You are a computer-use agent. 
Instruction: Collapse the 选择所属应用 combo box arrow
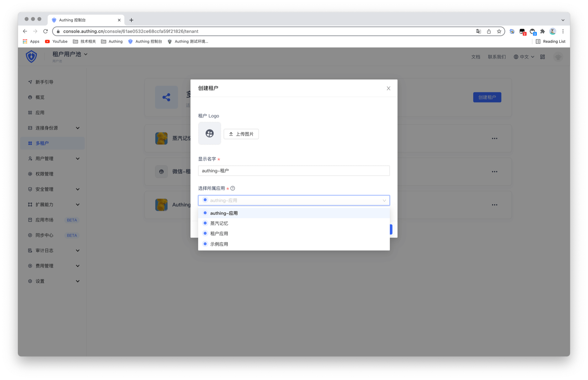pos(384,200)
